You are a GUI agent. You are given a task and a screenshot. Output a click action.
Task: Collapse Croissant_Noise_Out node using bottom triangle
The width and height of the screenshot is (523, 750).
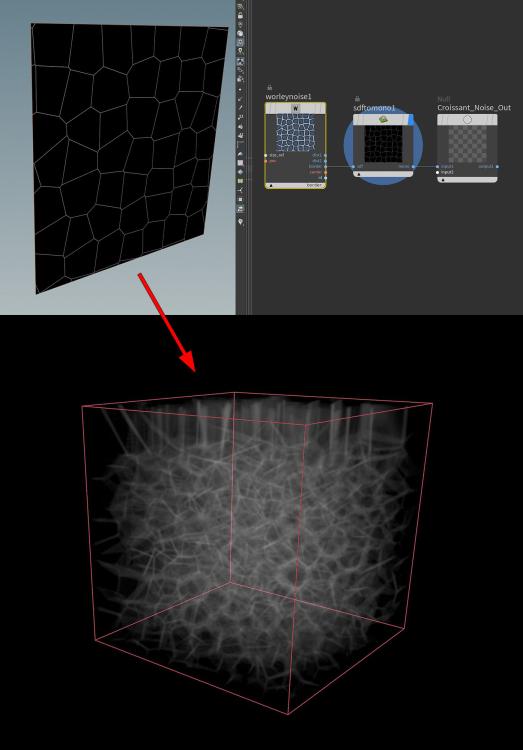point(443,180)
